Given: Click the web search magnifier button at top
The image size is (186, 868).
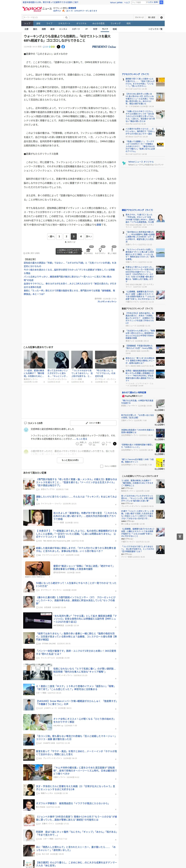Looking at the screenshot, I should 161,2.
